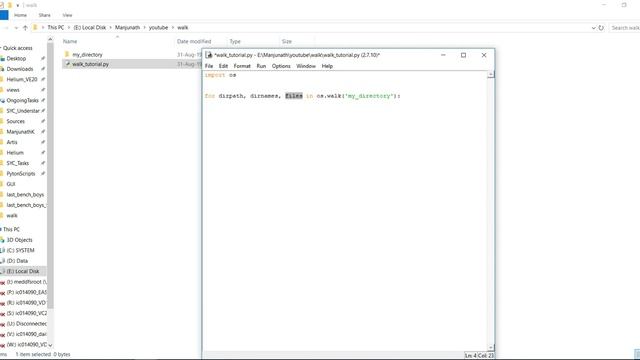This screenshot has width=640, height=360.
Task: Open (U:) Disconnected network drive
Action: [27, 324]
